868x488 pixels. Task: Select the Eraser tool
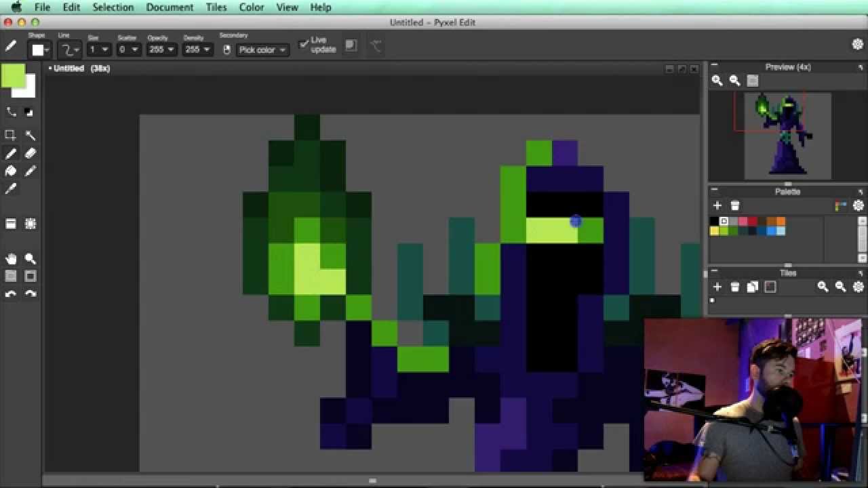[x=31, y=154]
